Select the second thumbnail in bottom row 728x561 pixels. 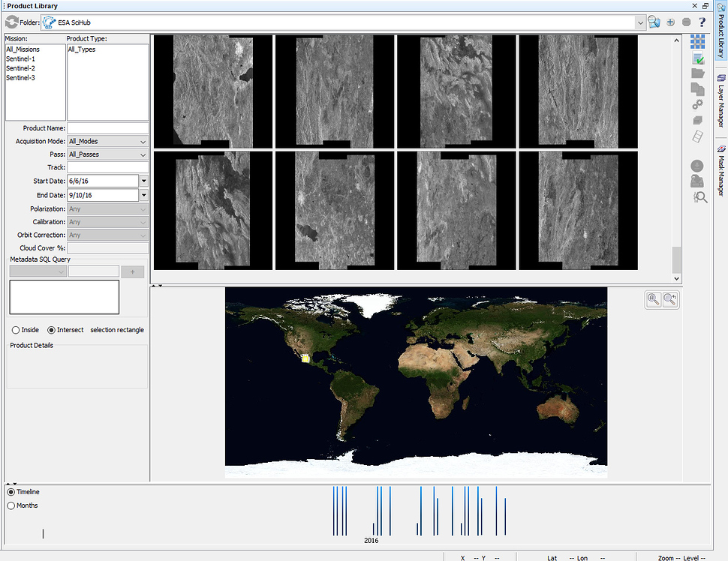click(x=335, y=211)
